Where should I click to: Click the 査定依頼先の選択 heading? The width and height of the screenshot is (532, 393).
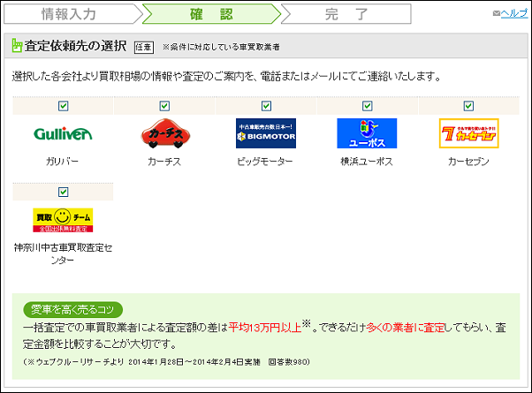coord(75,46)
